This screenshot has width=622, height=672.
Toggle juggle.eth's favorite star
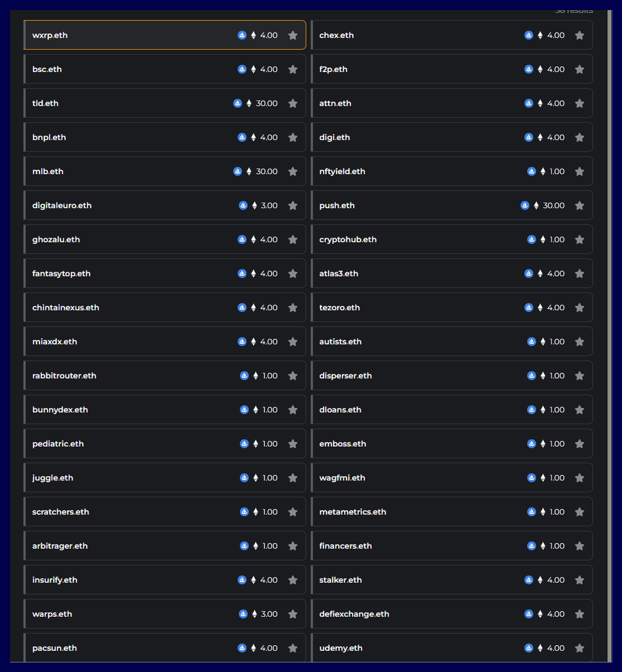pos(292,478)
